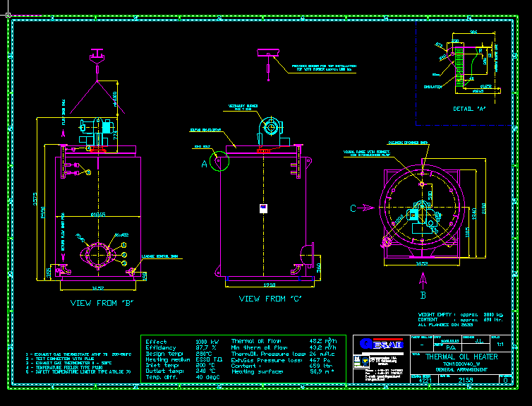Viewport: 532px width, 406px height.
Task: Click the 'GENERAL ARRANGEMENT' subtitle text
Action: tap(461, 370)
